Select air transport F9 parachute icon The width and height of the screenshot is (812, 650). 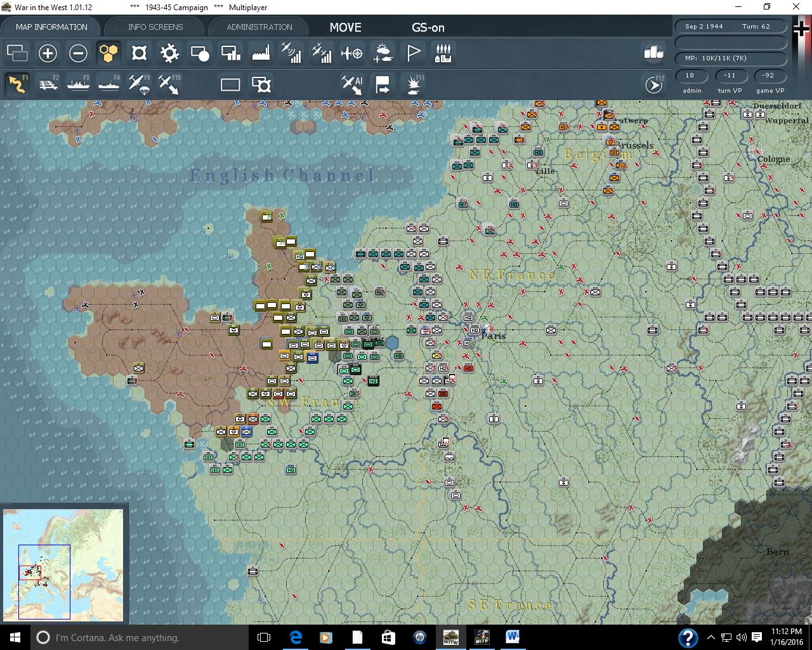(139, 84)
